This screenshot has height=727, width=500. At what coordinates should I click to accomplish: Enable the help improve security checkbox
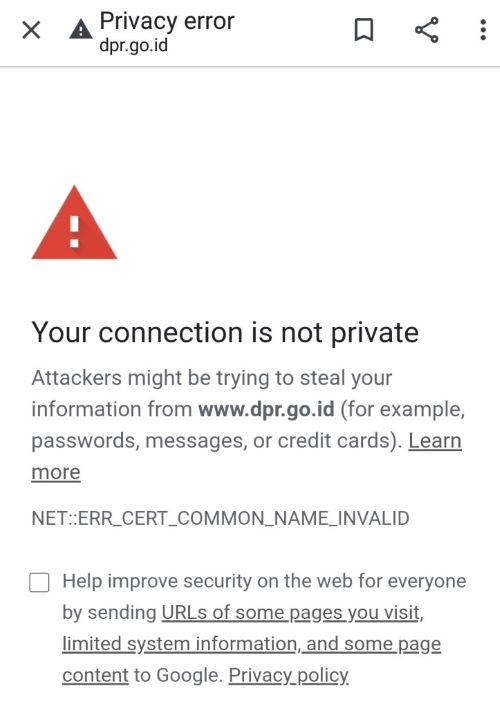point(39,582)
